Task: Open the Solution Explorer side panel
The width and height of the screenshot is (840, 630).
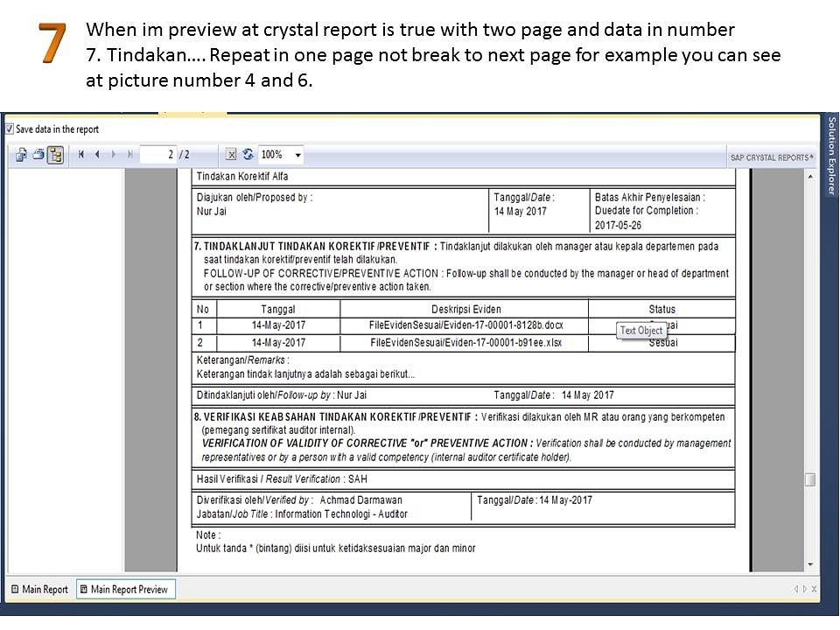Action: click(x=831, y=157)
